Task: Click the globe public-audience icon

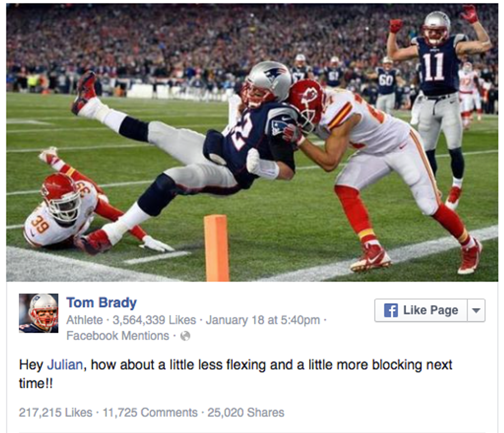Action: click(185, 336)
